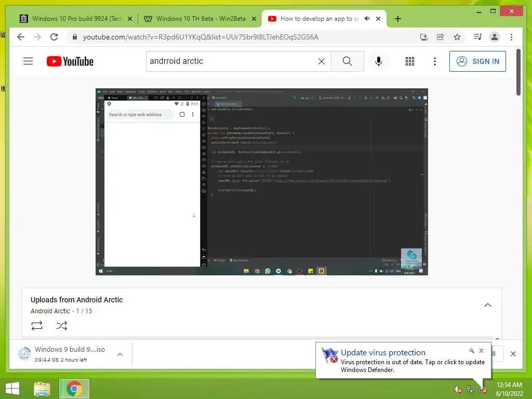
Task: Open network tray icon
Action: [471, 389]
